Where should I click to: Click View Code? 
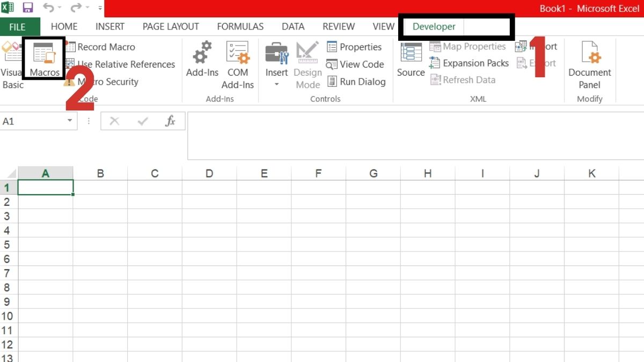coord(355,64)
